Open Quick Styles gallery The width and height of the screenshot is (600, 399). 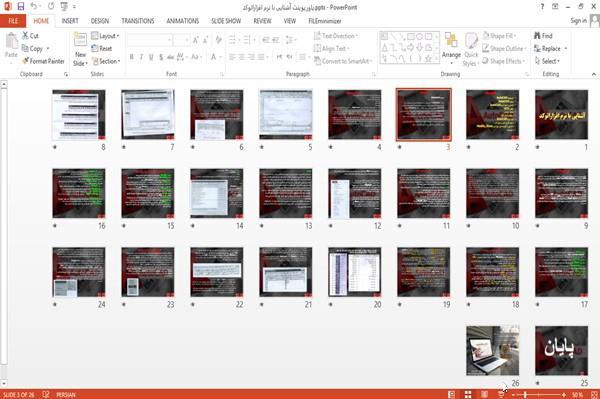point(471,49)
